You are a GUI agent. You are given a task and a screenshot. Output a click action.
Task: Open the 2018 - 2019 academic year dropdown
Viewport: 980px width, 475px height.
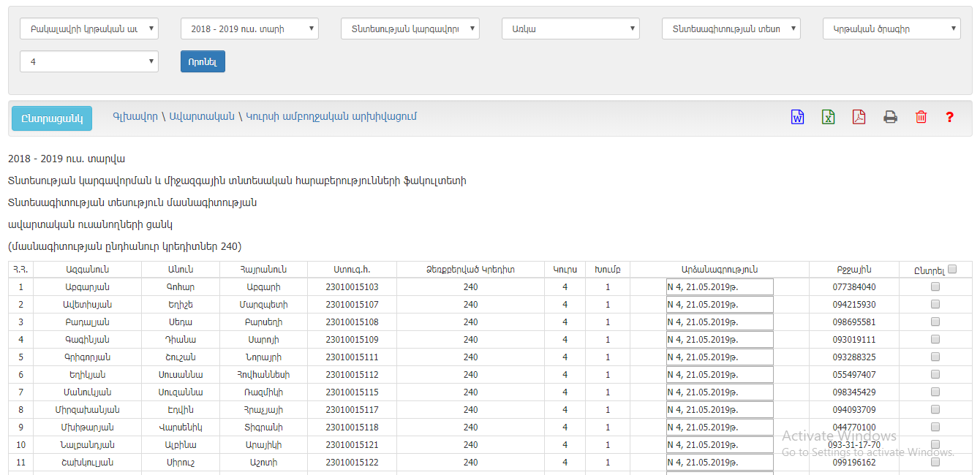click(249, 29)
